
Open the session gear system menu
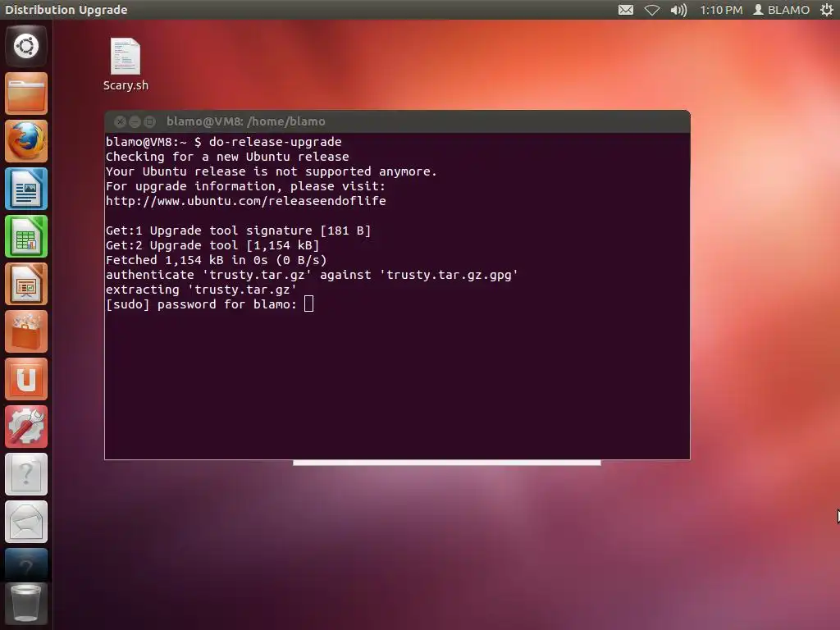(827, 10)
